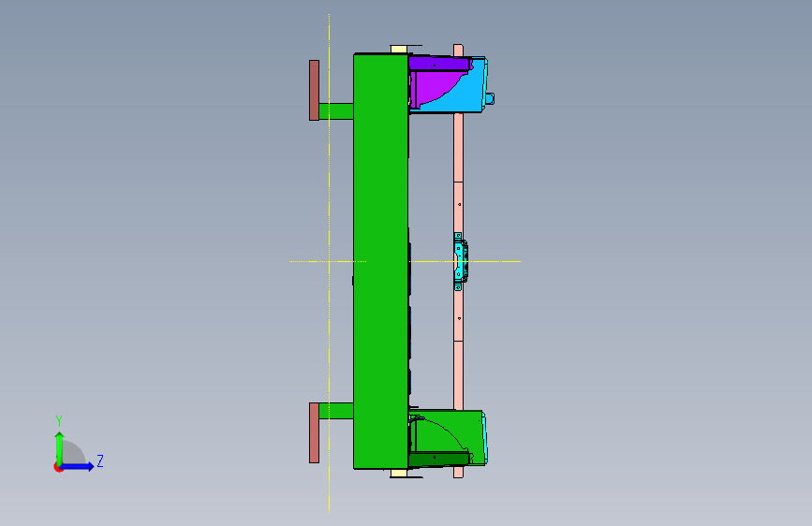Select the cream pin under the block
812x526 pixels.
click(x=399, y=474)
